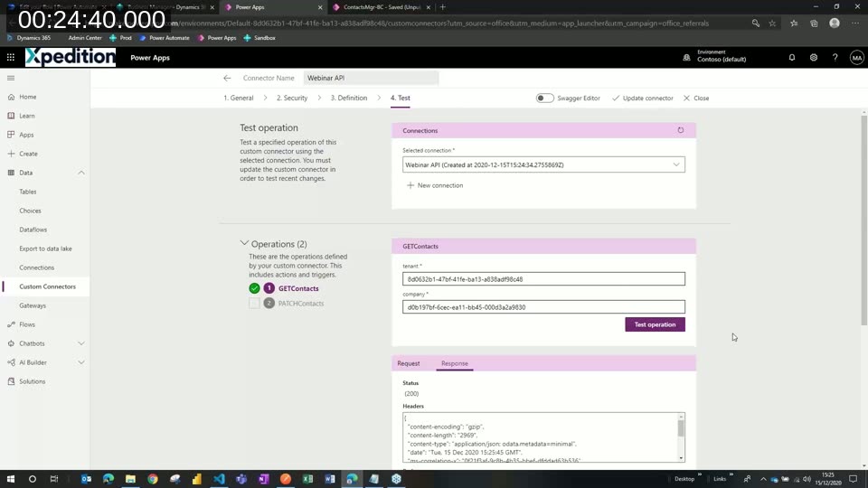Close the connector editor
Image resolution: width=868 pixels, height=488 pixels.
696,98
